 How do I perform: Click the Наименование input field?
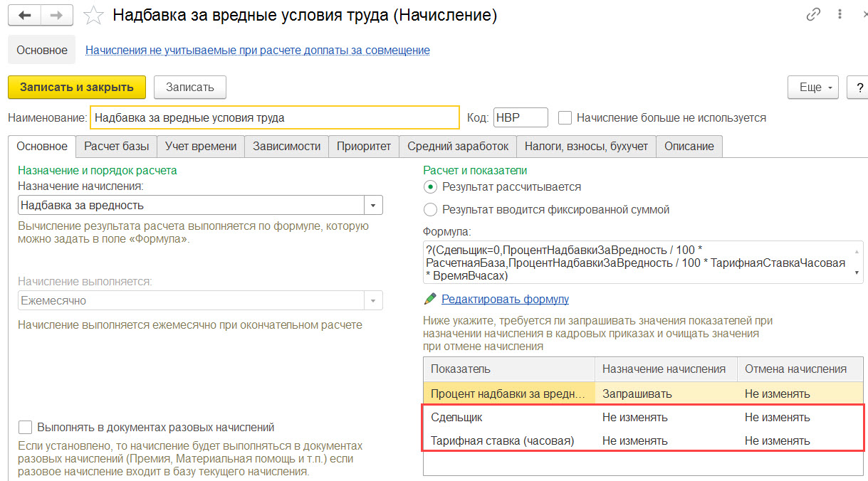[275, 117]
